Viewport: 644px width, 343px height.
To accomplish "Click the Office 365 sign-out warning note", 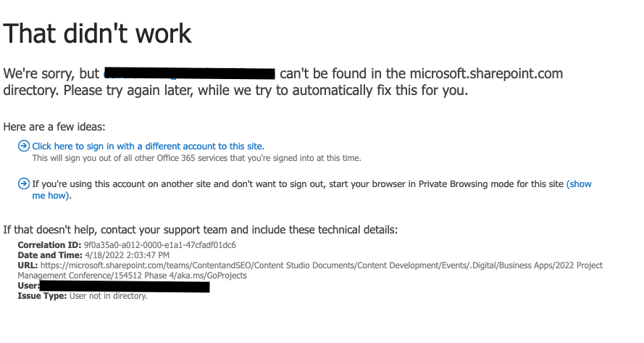I will pyautogui.click(x=197, y=158).
